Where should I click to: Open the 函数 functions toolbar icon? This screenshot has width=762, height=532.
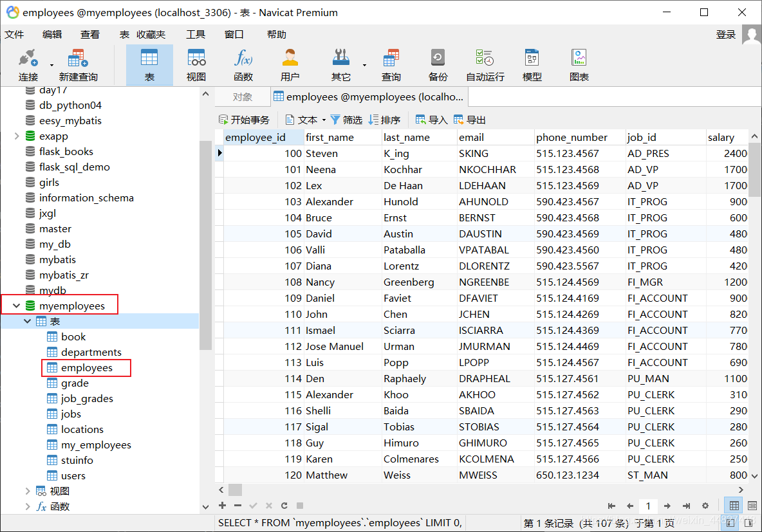coord(243,65)
